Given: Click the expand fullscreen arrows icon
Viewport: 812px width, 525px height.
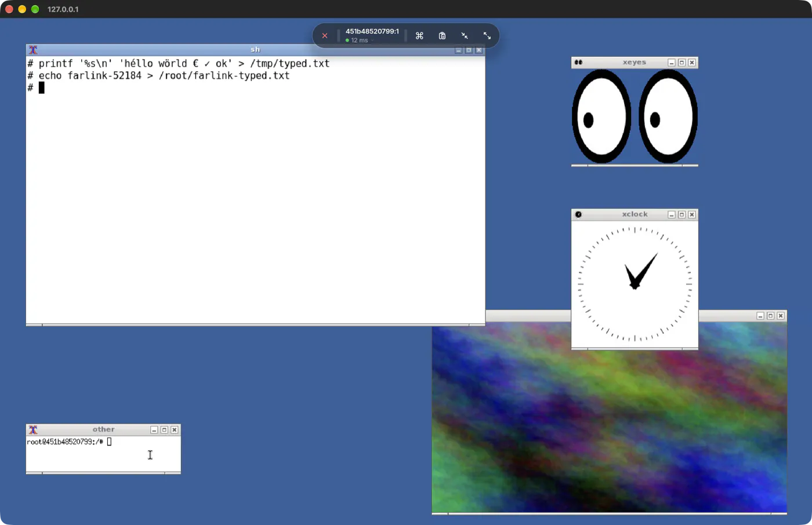Looking at the screenshot, I should pyautogui.click(x=487, y=36).
